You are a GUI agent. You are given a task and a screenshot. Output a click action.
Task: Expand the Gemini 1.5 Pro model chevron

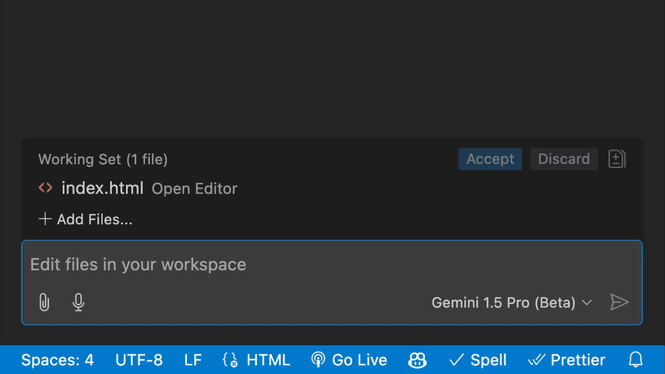coord(587,303)
